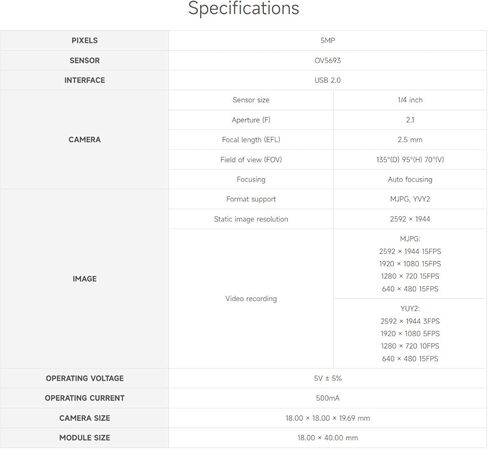Image resolution: width=488 pixels, height=449 pixels.
Task: Select the Auto focusing value
Action: (410, 179)
